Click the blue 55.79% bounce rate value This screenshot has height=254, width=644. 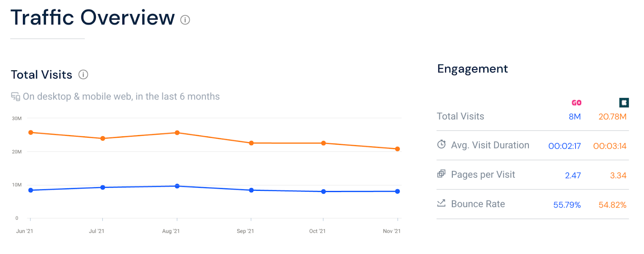point(567,205)
